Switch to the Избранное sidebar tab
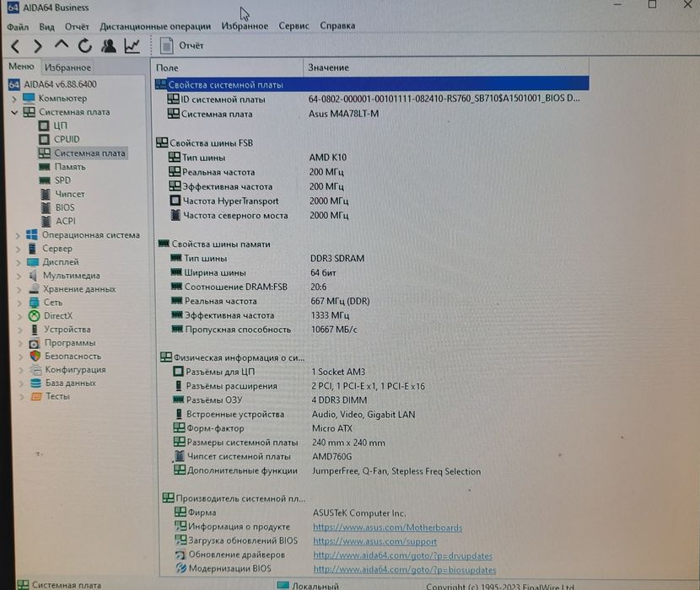 [x=67, y=67]
